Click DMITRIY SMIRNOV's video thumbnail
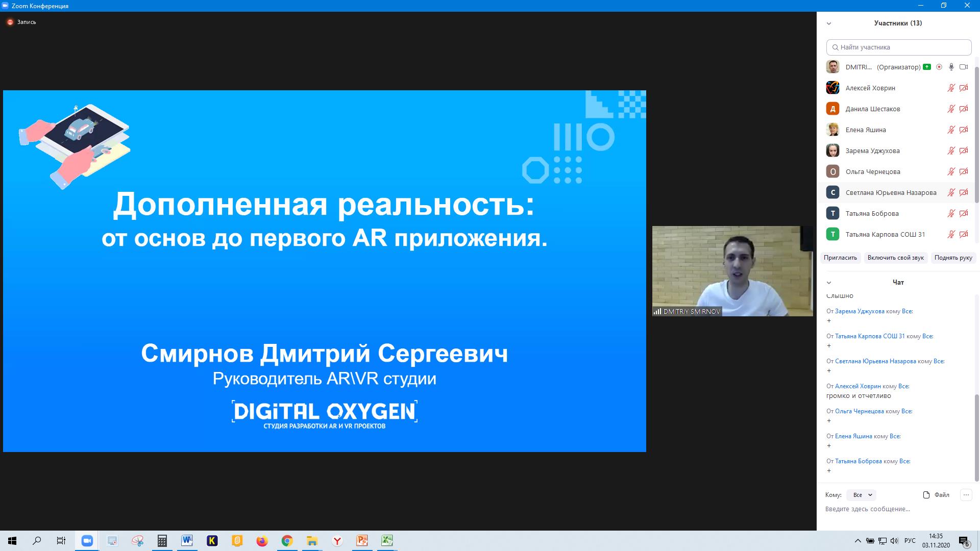 click(x=732, y=271)
